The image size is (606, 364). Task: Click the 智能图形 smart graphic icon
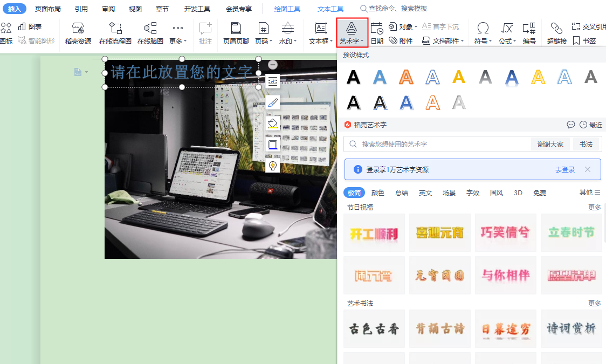[x=36, y=40]
